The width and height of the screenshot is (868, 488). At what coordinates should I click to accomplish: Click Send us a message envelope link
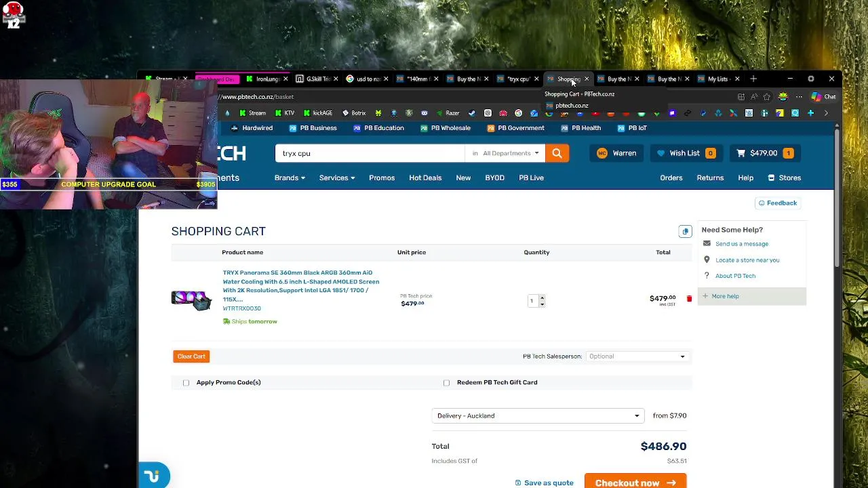pyautogui.click(x=741, y=244)
